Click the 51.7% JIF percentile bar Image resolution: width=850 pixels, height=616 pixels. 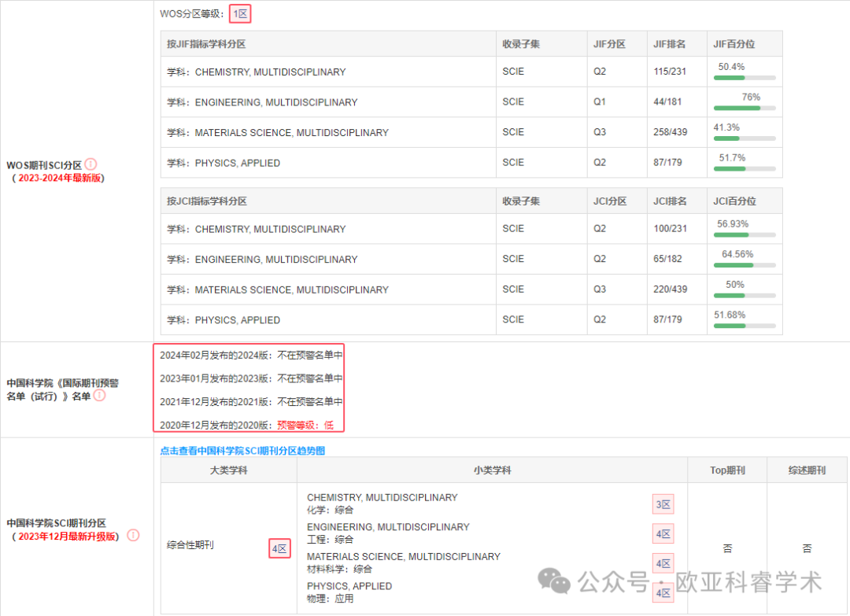[745, 168]
